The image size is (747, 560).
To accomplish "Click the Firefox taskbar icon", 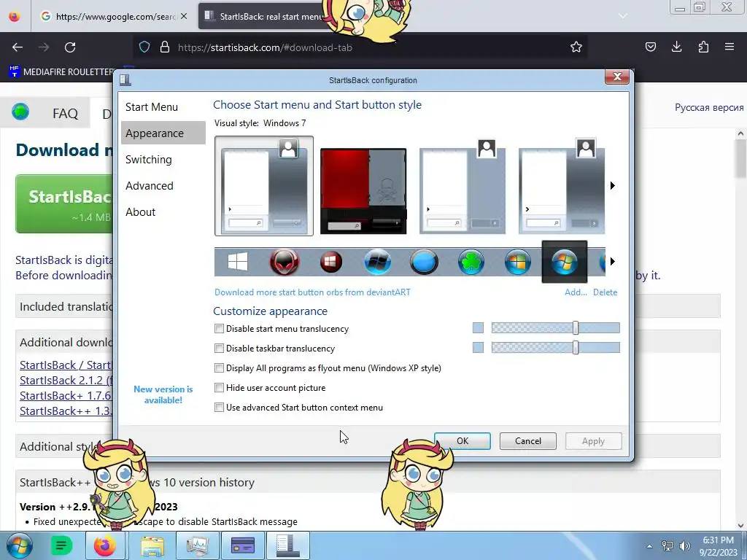I will coord(105,545).
